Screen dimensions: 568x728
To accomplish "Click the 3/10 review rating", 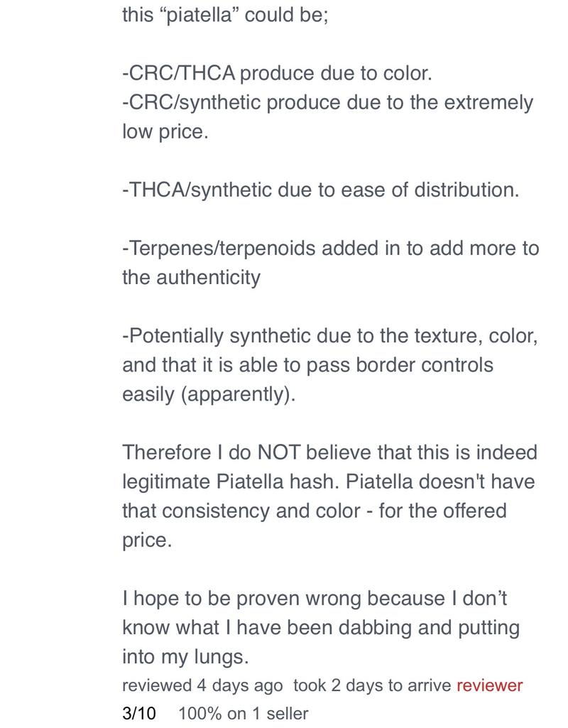I will [138, 713].
